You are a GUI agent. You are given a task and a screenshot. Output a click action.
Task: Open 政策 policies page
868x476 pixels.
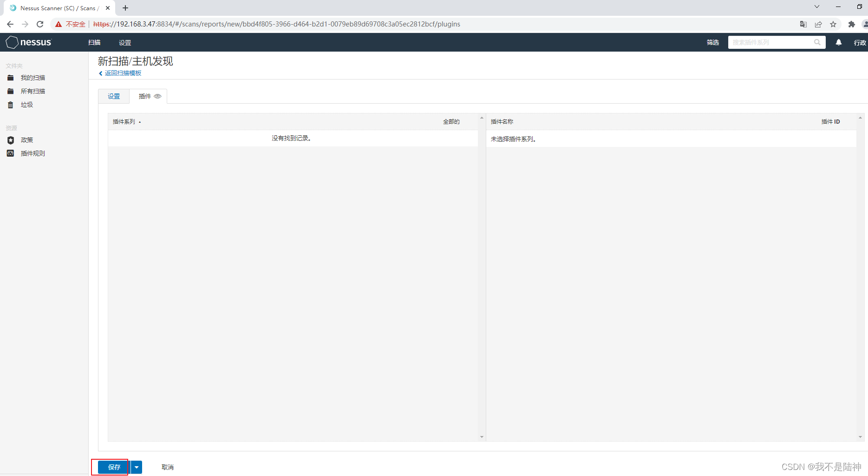27,140
